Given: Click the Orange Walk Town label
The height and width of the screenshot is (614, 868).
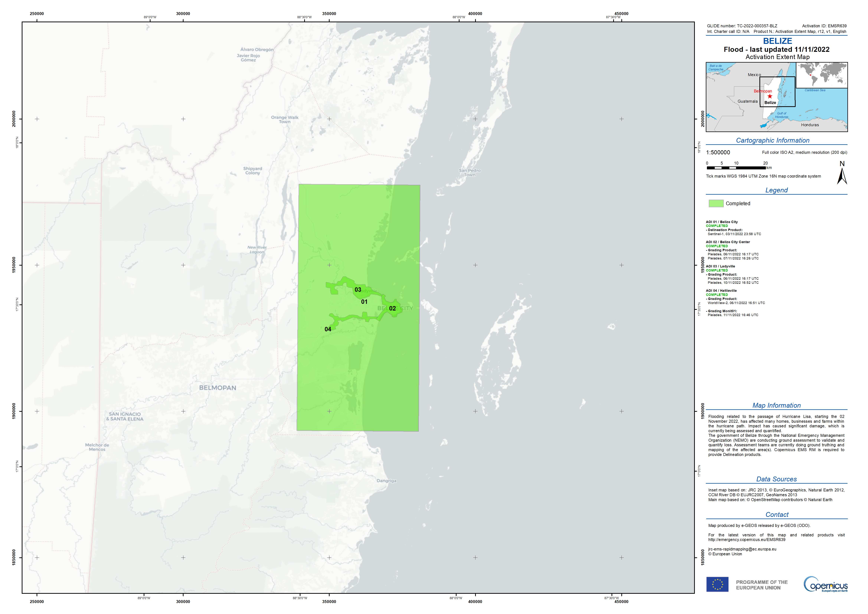Looking at the screenshot, I should [x=285, y=120].
